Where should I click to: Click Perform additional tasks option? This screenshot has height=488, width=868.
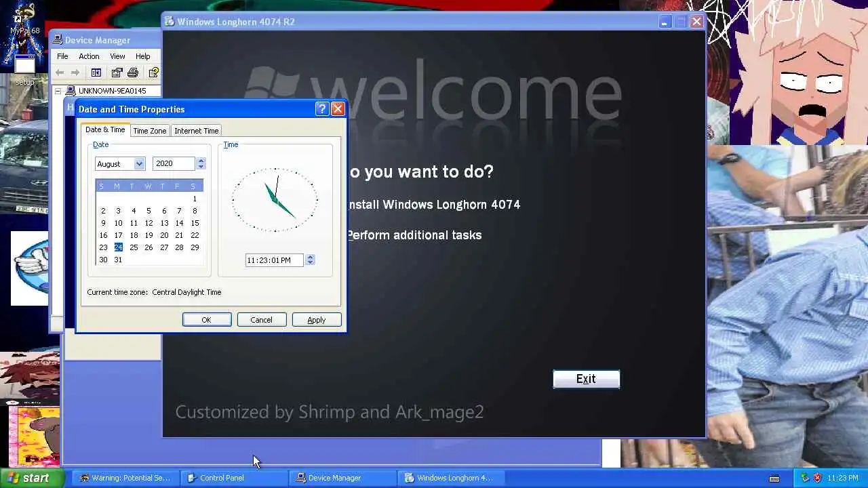pyautogui.click(x=414, y=235)
